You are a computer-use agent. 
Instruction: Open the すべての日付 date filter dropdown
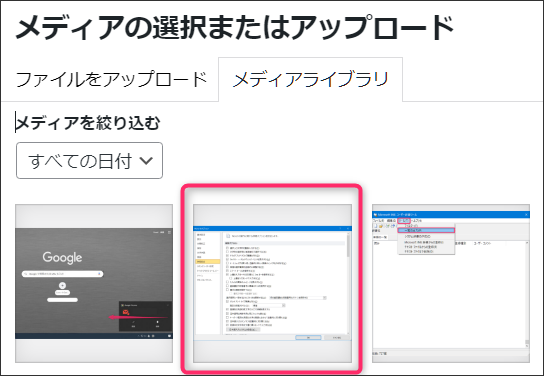coord(89,161)
